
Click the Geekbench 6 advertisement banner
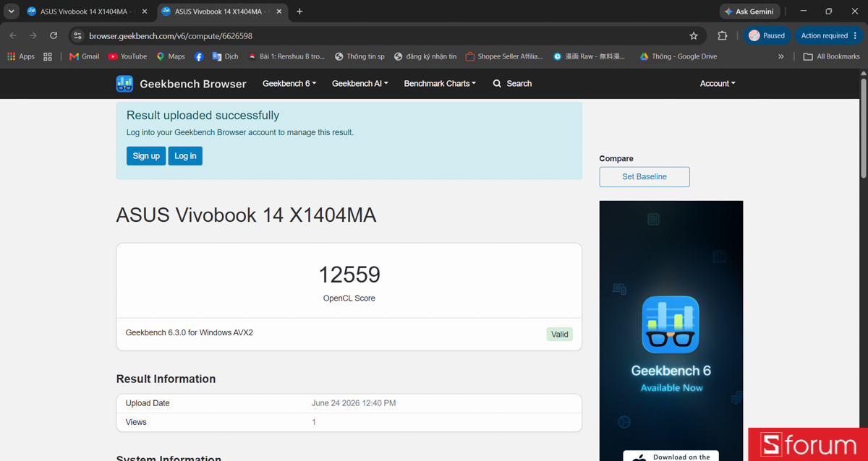671,331
